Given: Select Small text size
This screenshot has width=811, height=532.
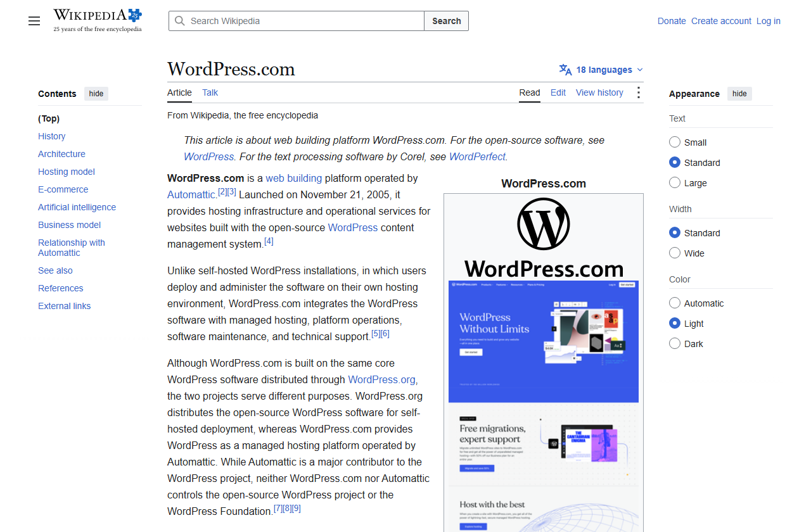Looking at the screenshot, I should coord(675,142).
